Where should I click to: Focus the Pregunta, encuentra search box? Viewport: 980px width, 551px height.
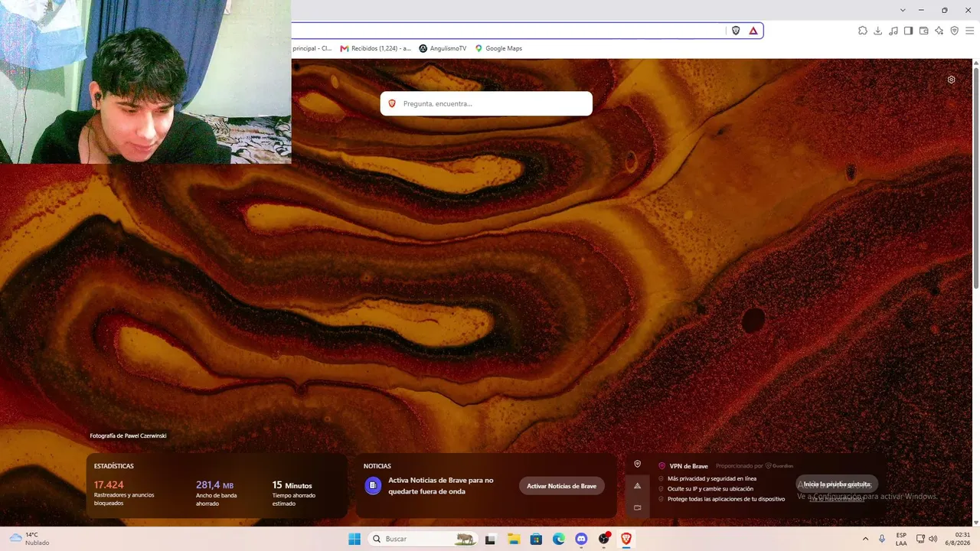486,103
